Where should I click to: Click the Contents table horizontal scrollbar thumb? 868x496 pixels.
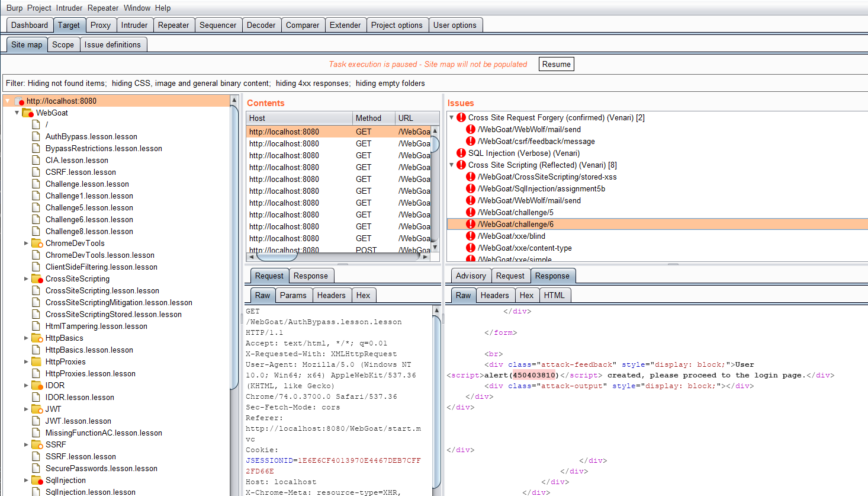coord(277,257)
